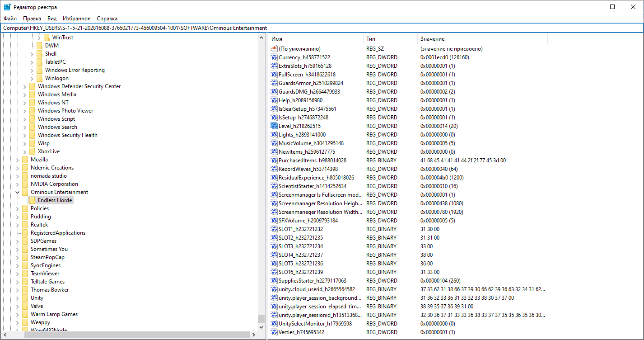Sort by the Значение column header
The width and height of the screenshot is (644, 340).
[482, 39]
